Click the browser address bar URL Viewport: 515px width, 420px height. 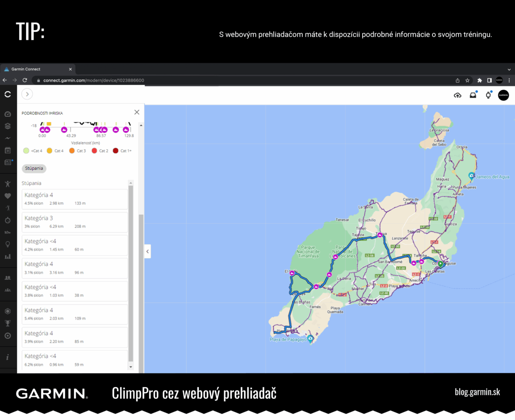94,80
